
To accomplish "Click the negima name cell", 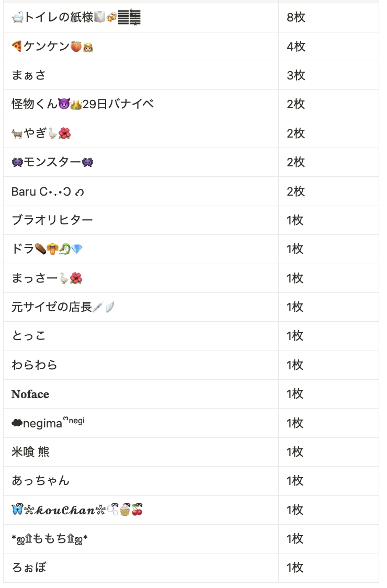I will pos(141,423).
